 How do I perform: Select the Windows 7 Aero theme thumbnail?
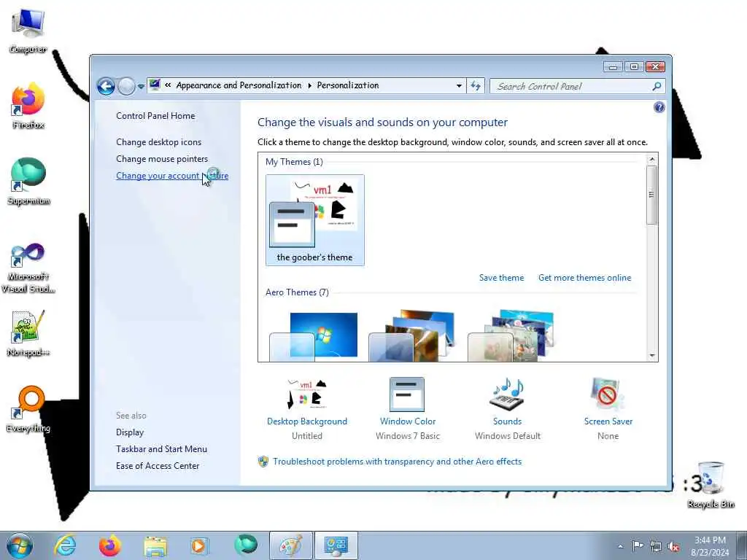click(314, 336)
